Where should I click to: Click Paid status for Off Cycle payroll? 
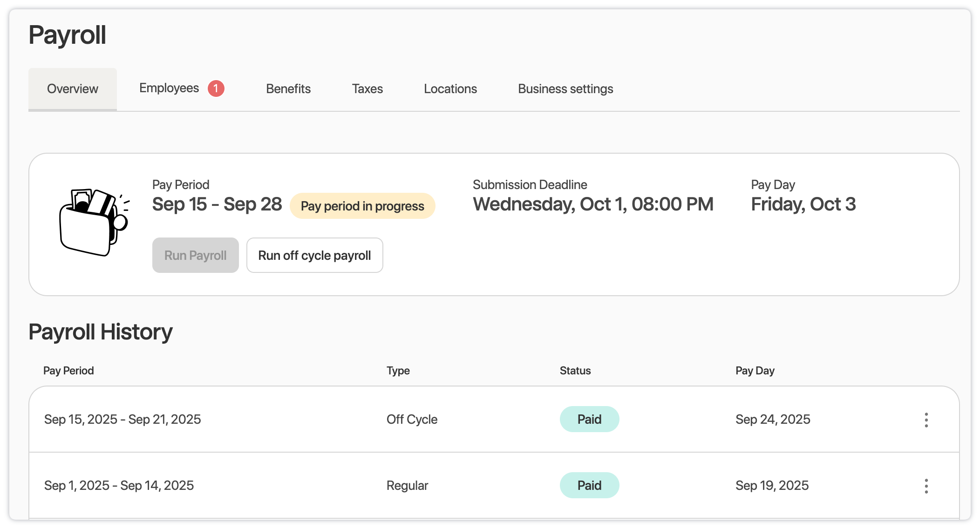589,420
